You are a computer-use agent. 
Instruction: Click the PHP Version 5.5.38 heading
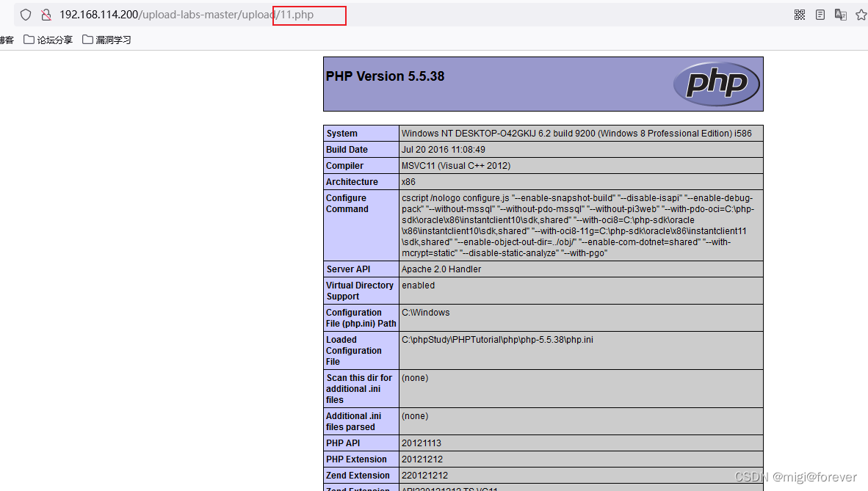click(385, 76)
